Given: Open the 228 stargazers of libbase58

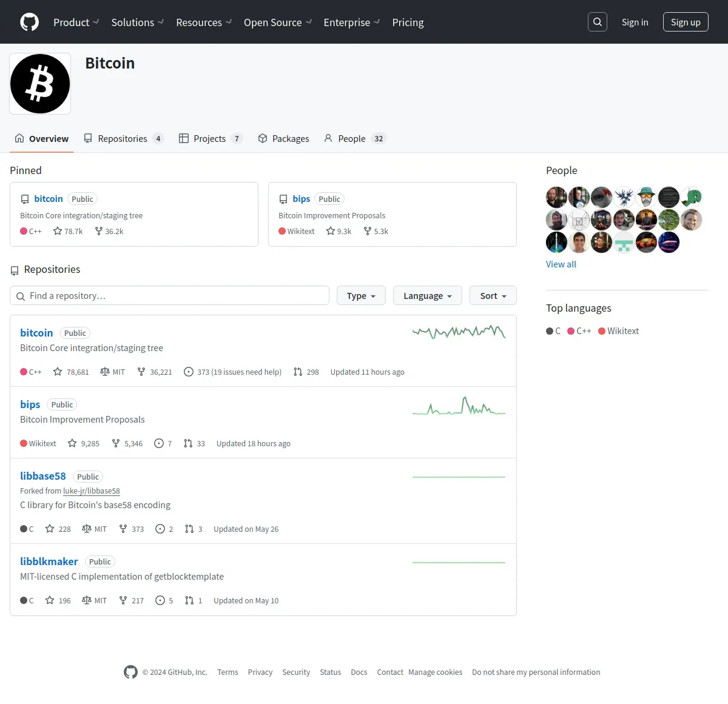Looking at the screenshot, I should [58, 529].
